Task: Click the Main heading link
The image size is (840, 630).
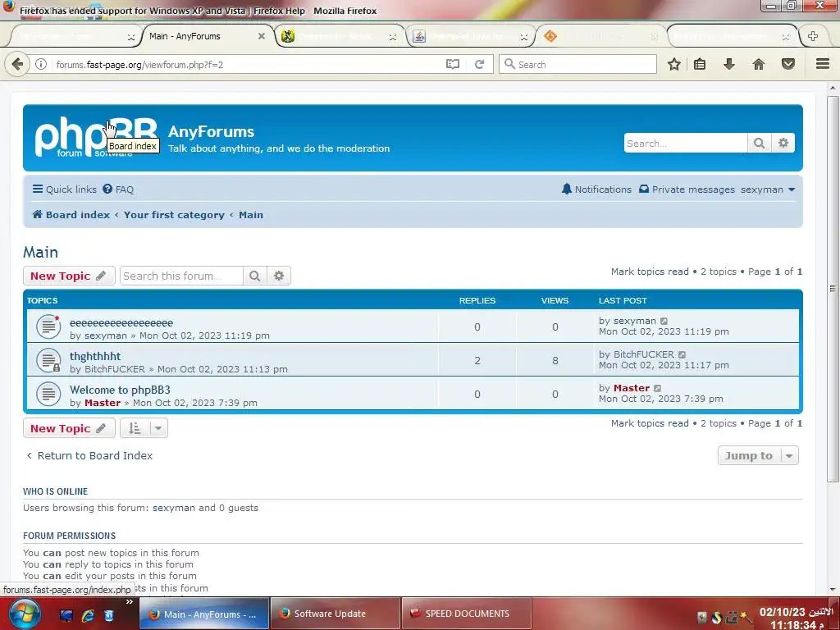Action: pos(40,253)
